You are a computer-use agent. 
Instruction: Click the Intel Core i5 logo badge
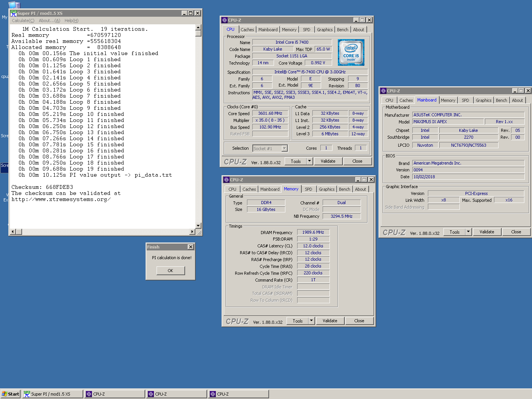(351, 52)
